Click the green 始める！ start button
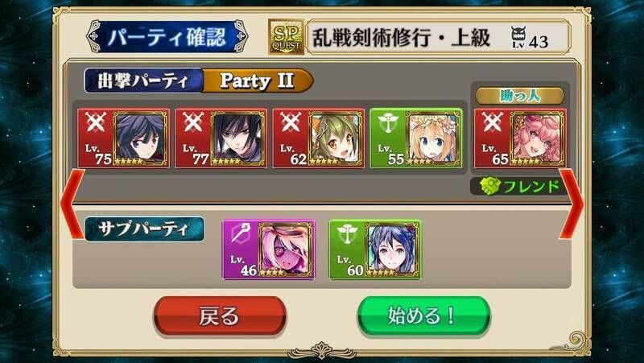644x363 pixels. coord(423,316)
